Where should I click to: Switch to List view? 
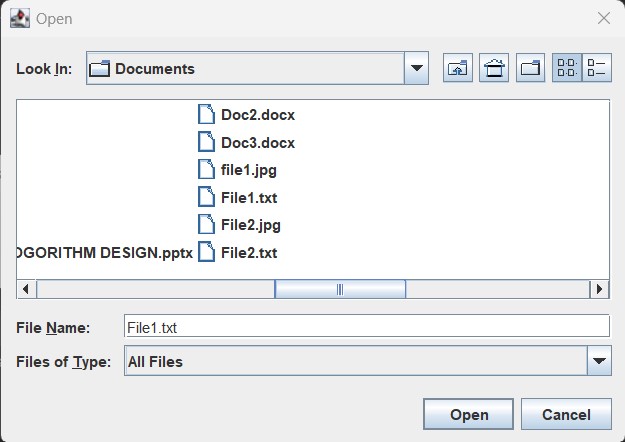pyautogui.click(x=567, y=68)
